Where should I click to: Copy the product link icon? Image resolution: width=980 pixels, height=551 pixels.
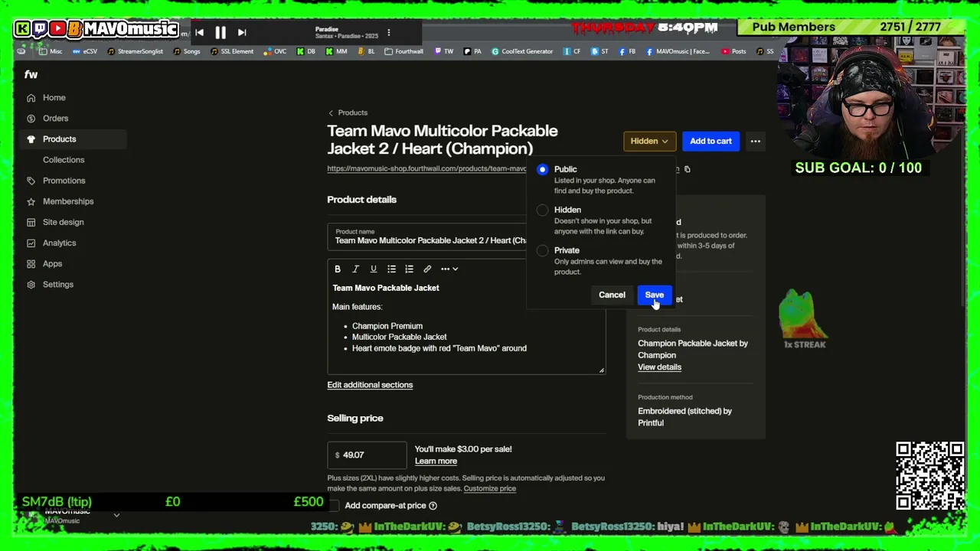[687, 169]
